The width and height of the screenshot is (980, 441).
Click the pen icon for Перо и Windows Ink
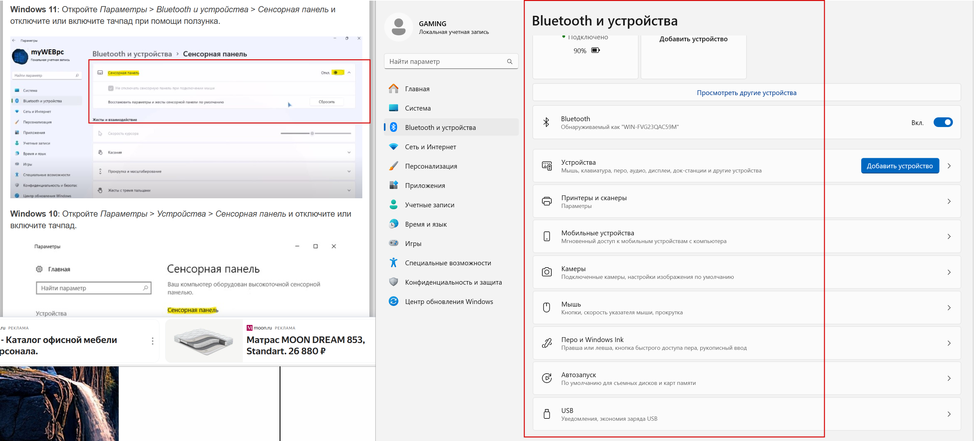pos(547,343)
